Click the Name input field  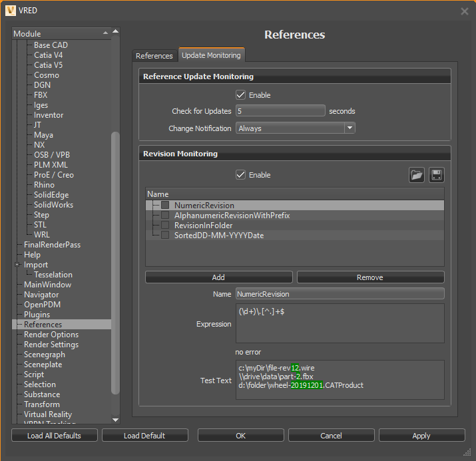click(x=340, y=294)
